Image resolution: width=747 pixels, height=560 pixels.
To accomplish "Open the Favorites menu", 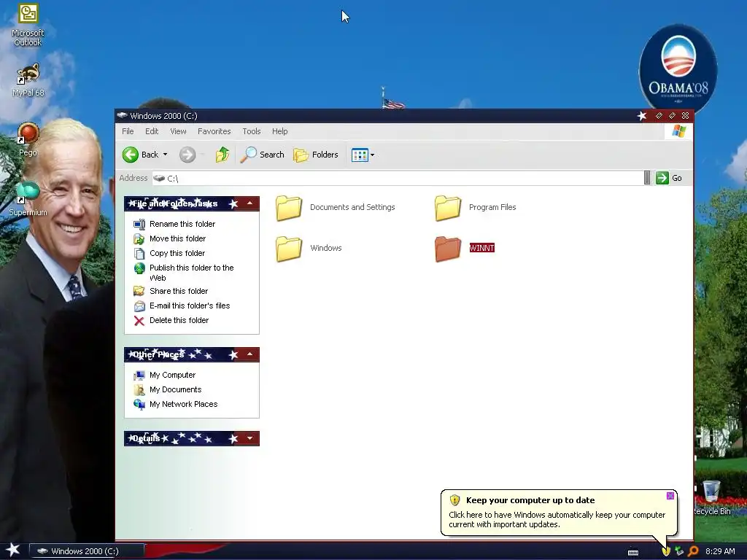I will point(214,131).
